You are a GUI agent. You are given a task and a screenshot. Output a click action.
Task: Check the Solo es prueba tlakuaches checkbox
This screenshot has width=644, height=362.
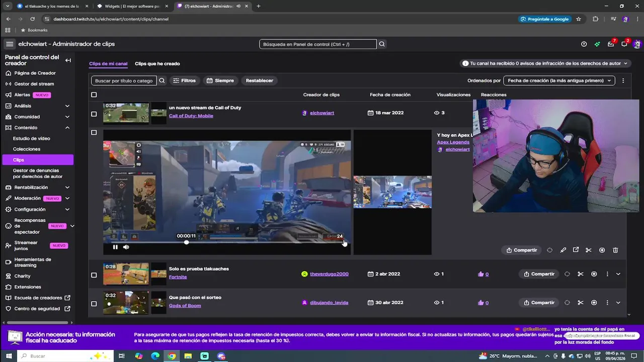point(94,275)
